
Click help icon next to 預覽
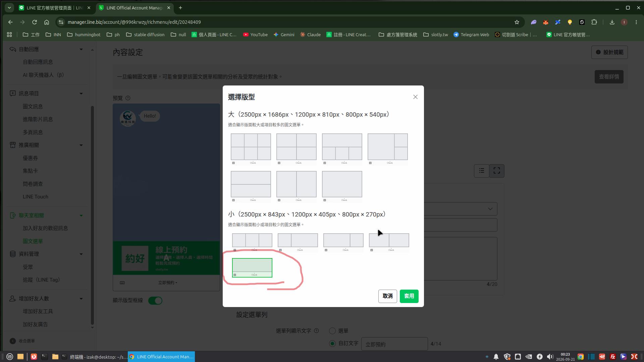click(128, 98)
